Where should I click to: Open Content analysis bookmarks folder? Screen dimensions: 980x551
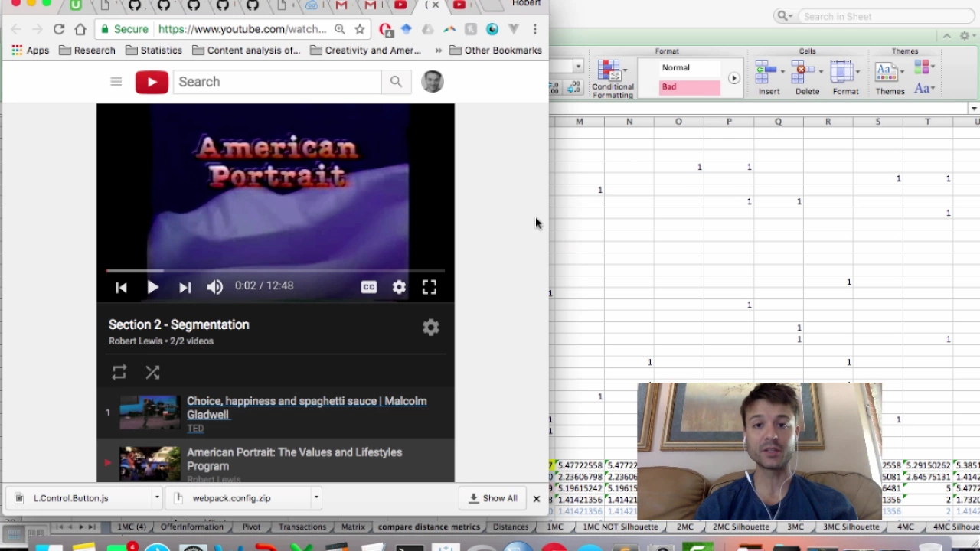click(247, 51)
